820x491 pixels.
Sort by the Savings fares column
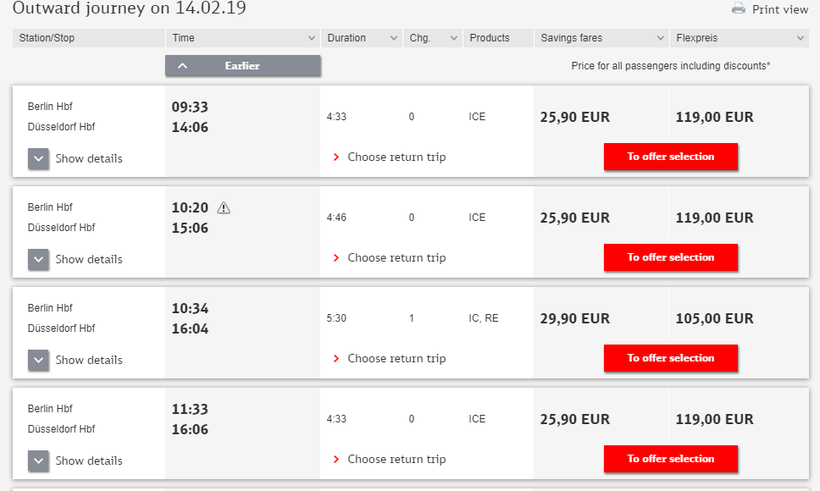pos(601,38)
